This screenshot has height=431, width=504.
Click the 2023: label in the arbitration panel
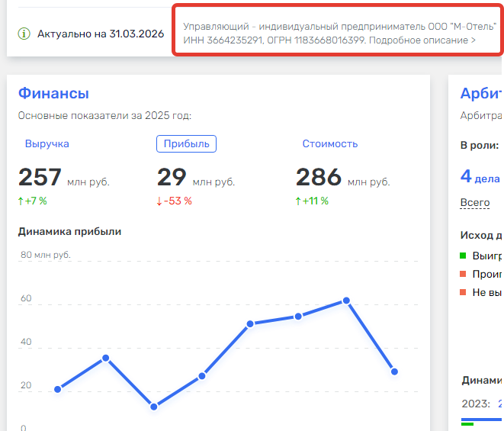click(476, 404)
